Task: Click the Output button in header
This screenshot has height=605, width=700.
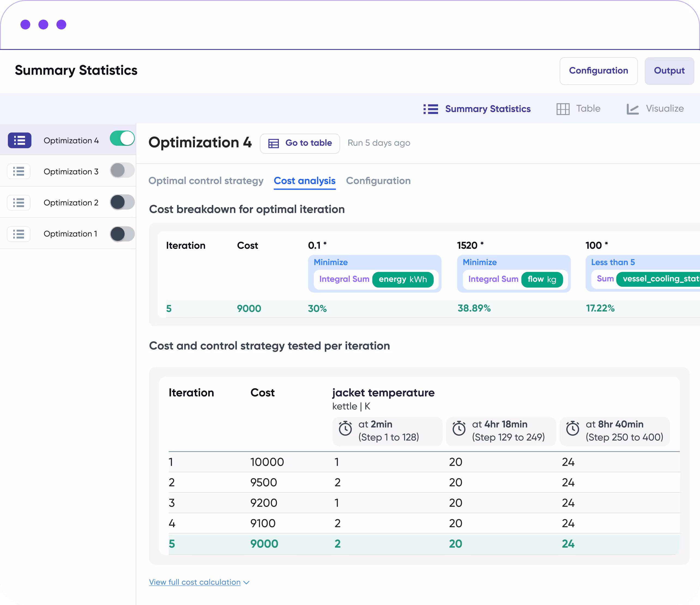Action: tap(669, 71)
